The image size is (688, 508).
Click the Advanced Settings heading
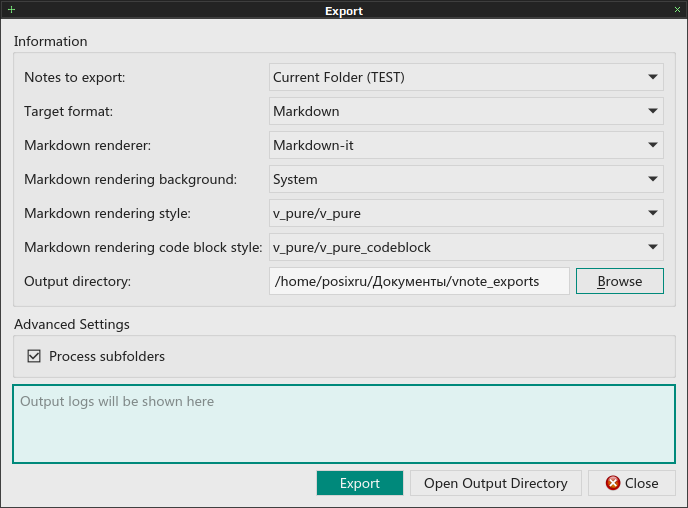72,324
